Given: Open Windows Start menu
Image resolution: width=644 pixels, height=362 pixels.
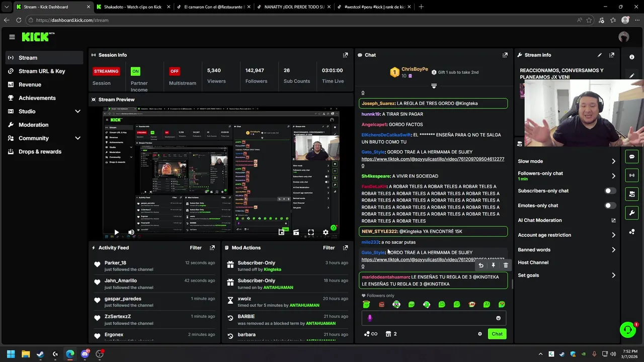Looking at the screenshot, I should (x=11, y=354).
